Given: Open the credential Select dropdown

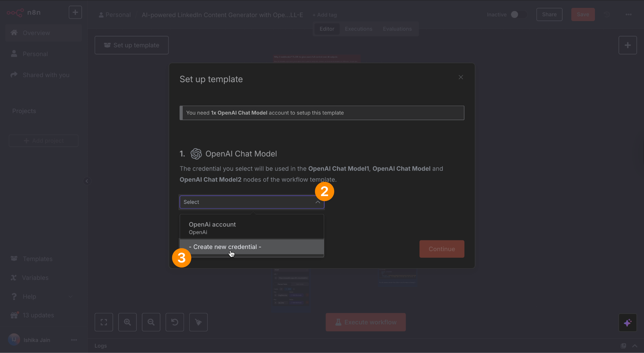Looking at the screenshot, I should [252, 202].
